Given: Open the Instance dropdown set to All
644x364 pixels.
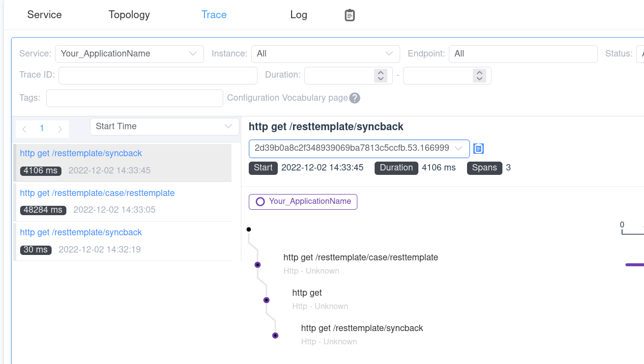Looking at the screenshot, I should click(x=325, y=54).
